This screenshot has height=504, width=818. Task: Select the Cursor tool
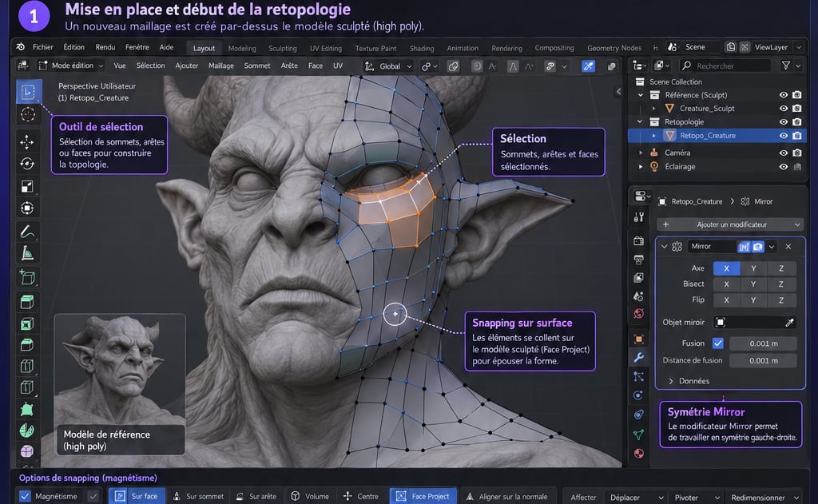28,114
